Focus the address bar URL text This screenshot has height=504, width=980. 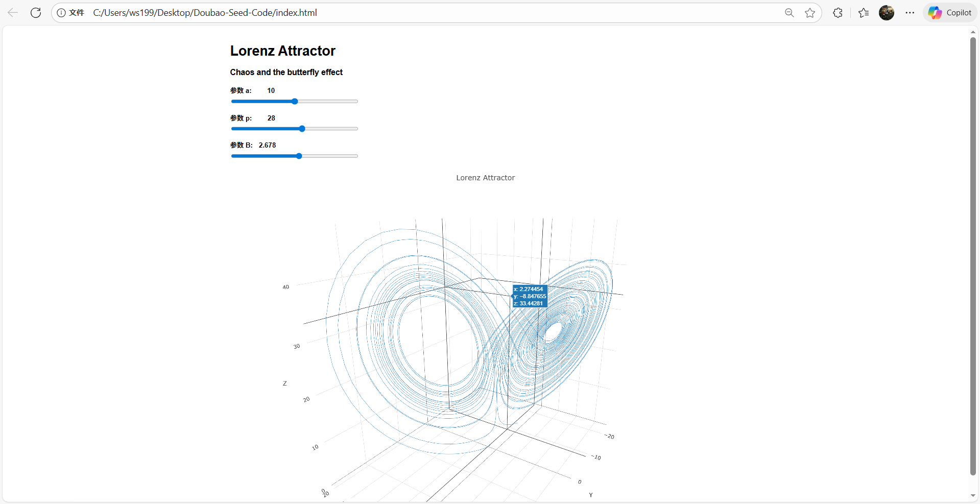coord(205,13)
